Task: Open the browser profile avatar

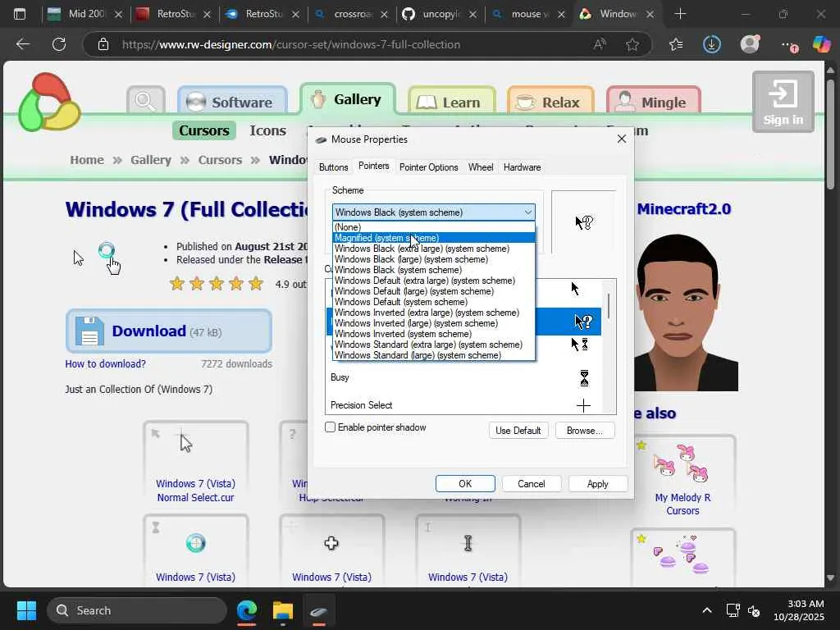Action: 750,44
